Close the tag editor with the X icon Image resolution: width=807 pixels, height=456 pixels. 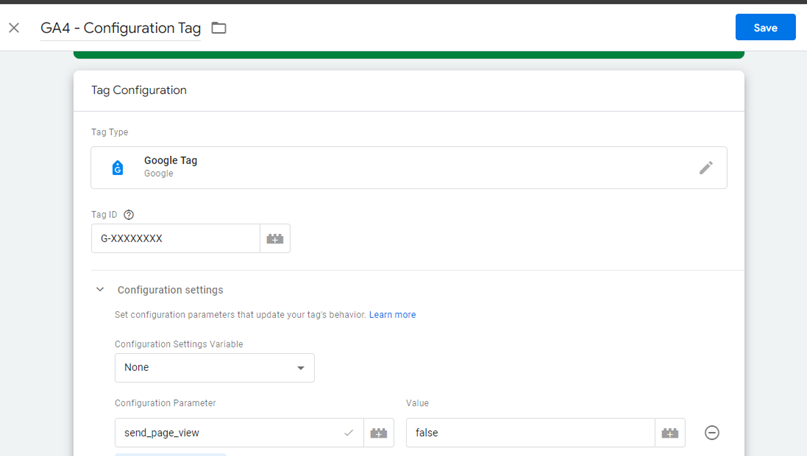pyautogui.click(x=14, y=28)
